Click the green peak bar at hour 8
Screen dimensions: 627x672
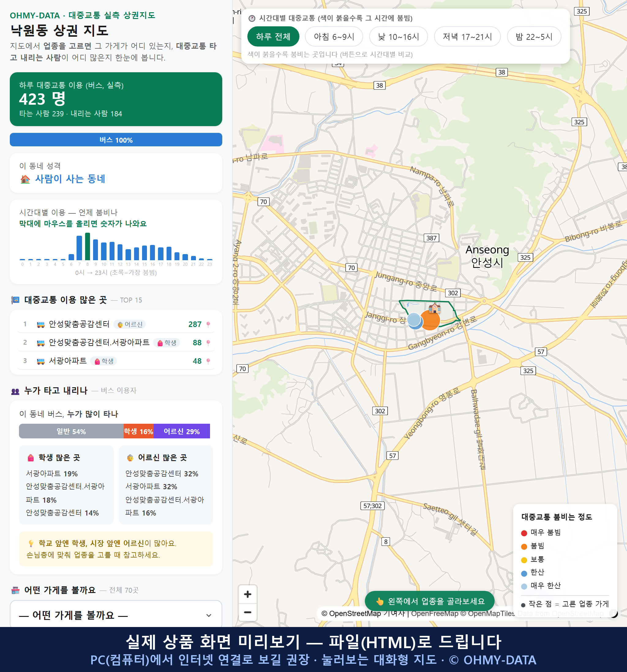[88, 246]
